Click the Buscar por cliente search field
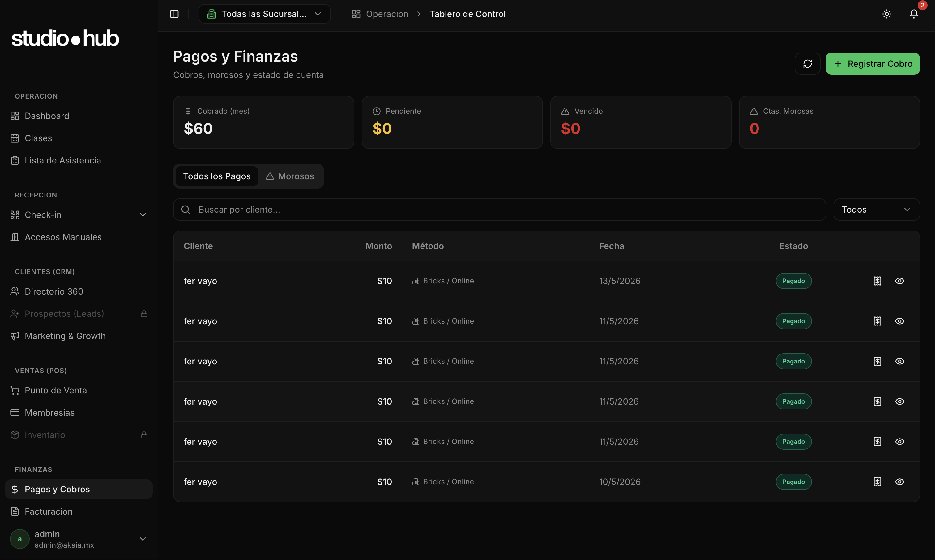Image resolution: width=935 pixels, height=560 pixels. pyautogui.click(x=499, y=210)
